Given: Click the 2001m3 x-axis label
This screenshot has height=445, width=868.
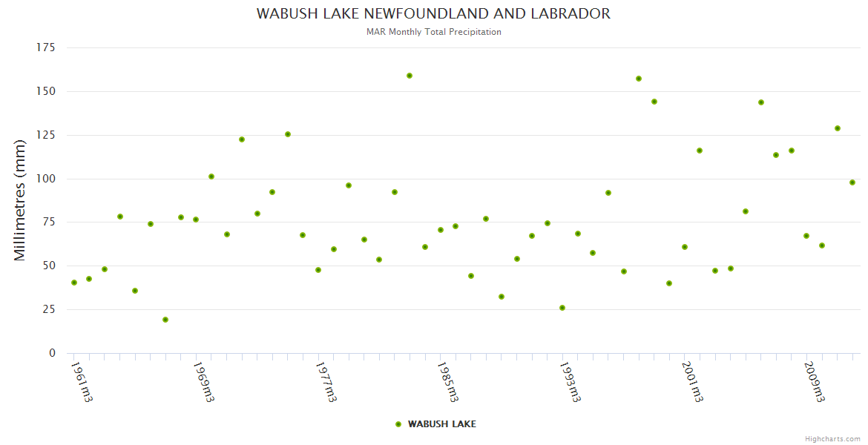Looking at the screenshot, I should pos(691,381).
